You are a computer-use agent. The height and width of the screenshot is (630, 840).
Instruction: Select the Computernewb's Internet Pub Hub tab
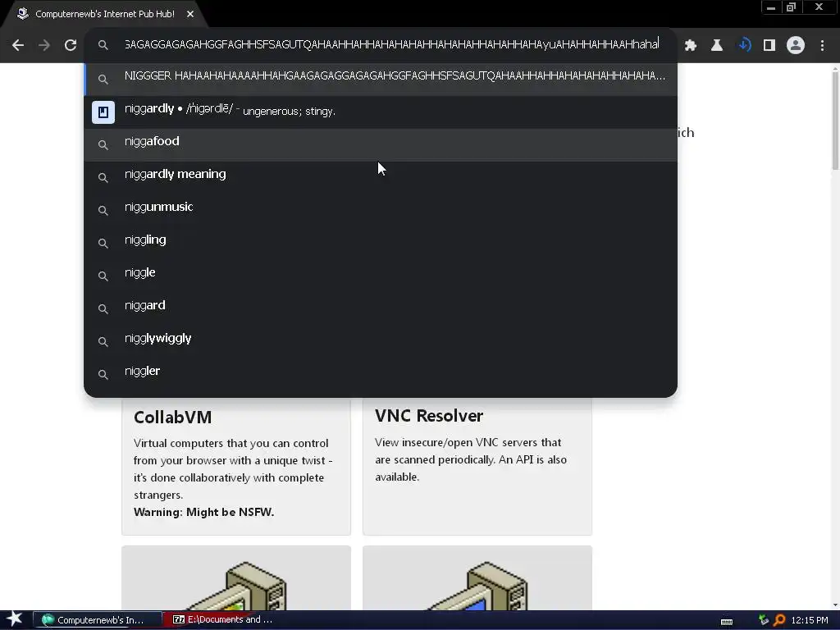click(x=105, y=14)
